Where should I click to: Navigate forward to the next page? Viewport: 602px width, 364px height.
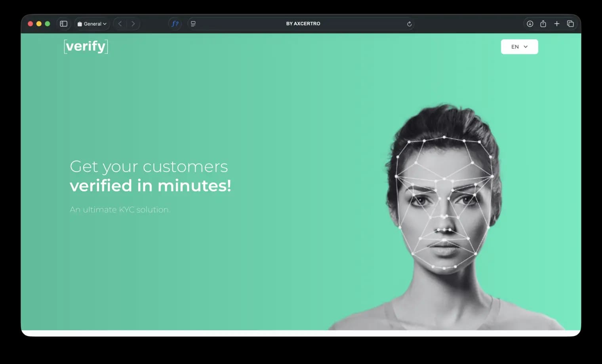133,23
